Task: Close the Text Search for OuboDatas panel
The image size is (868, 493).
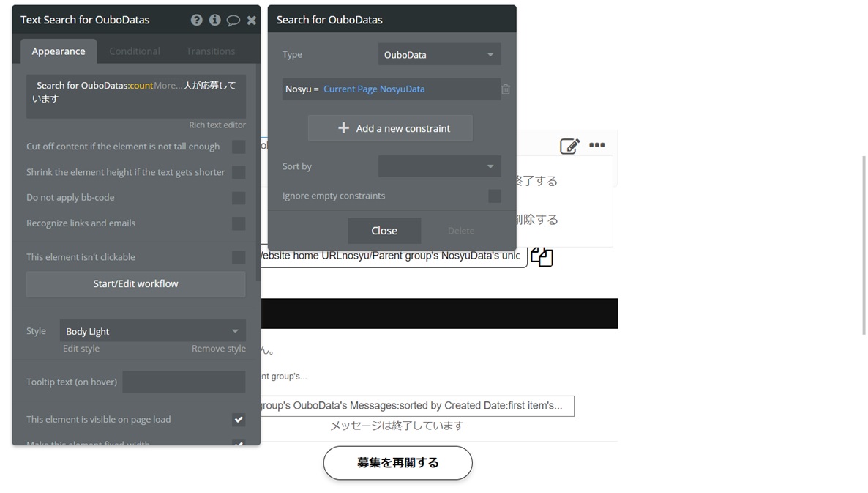Action: (251, 21)
